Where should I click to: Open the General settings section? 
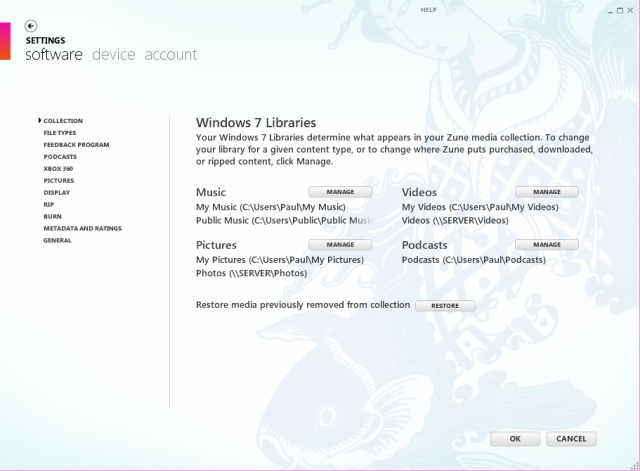57,240
